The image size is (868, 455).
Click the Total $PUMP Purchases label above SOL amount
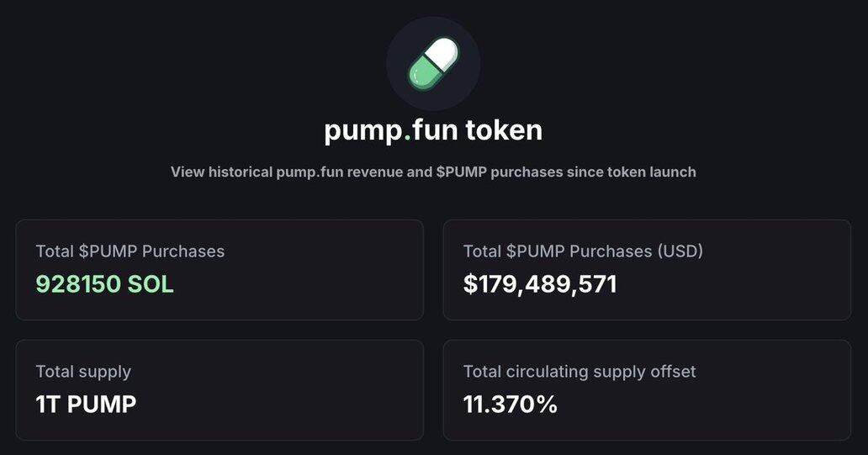130,251
